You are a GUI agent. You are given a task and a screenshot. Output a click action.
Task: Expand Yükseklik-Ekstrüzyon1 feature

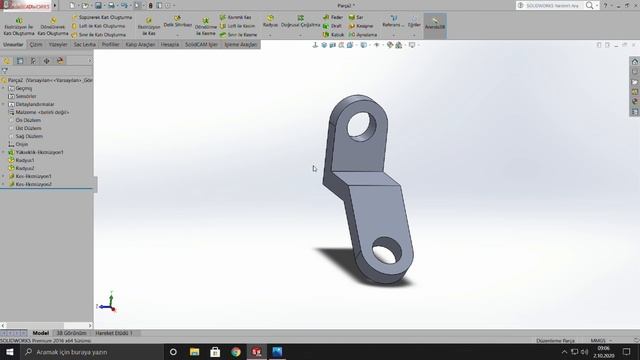[x=3, y=152]
